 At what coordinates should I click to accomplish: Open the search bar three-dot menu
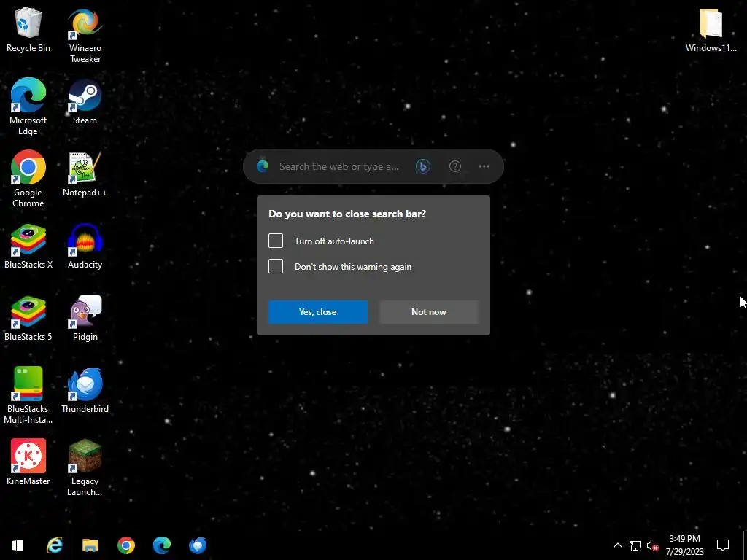point(484,166)
